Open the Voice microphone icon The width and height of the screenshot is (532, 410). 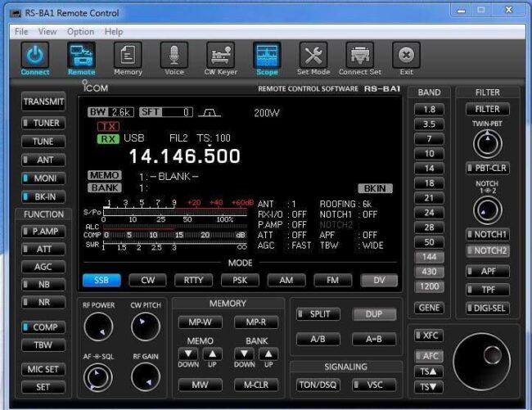pos(174,55)
